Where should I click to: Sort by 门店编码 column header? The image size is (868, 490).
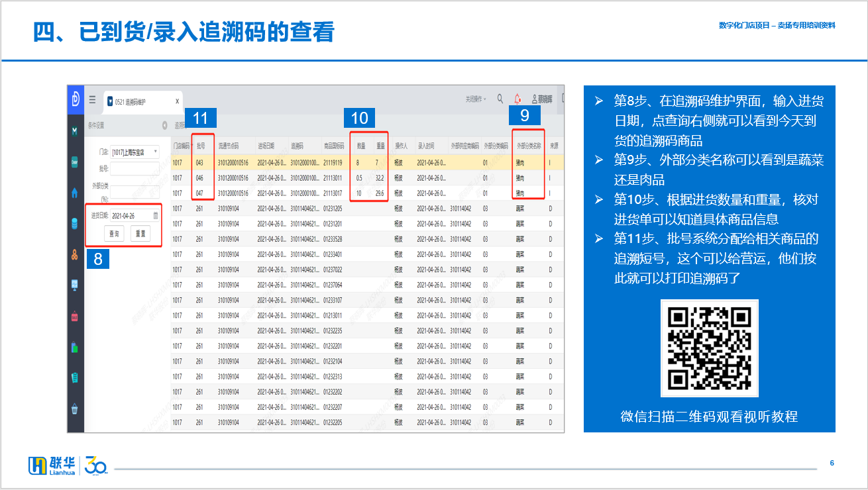[182, 145]
